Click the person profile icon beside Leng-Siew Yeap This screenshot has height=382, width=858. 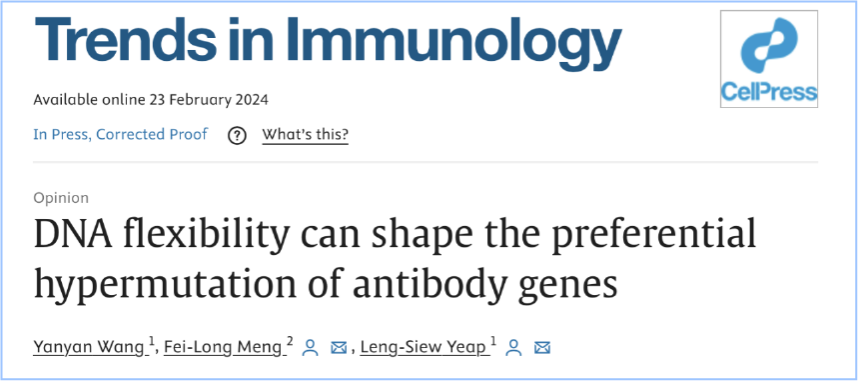pos(513,348)
